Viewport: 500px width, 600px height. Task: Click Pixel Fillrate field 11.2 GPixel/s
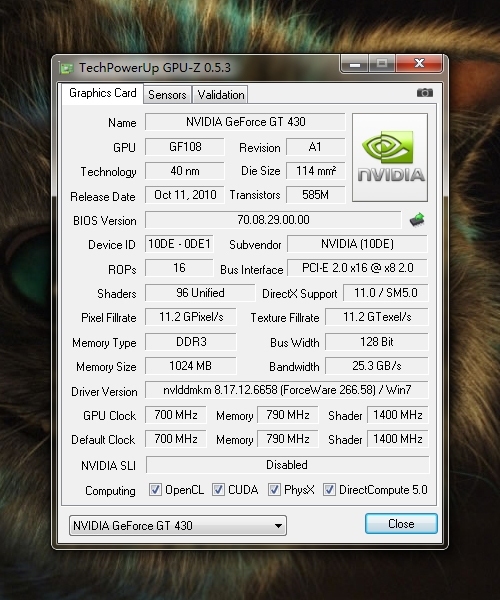click(191, 317)
